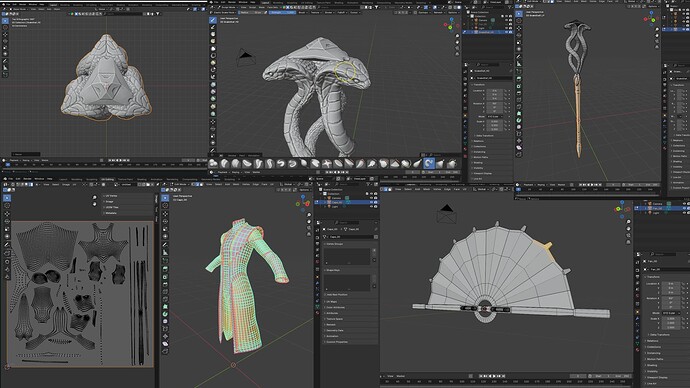Select the Grab tool in the UV editor toolbar
The height and width of the screenshot is (388, 690).
point(7,261)
